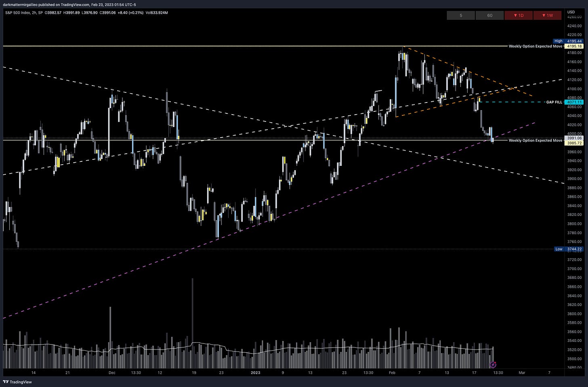Click the 21 date label on the time axis

tap(67, 373)
